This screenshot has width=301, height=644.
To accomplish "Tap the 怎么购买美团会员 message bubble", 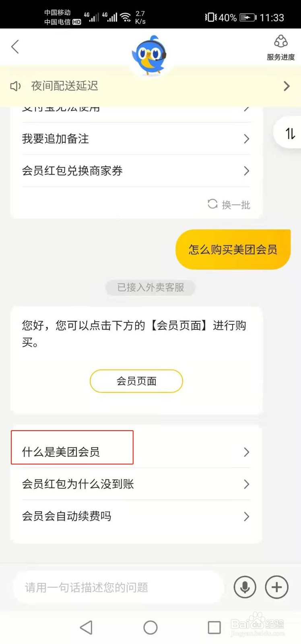I will tap(233, 250).
